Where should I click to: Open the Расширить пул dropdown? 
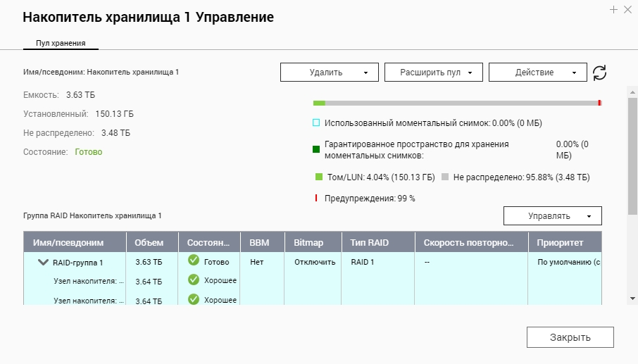pyautogui.click(x=433, y=73)
